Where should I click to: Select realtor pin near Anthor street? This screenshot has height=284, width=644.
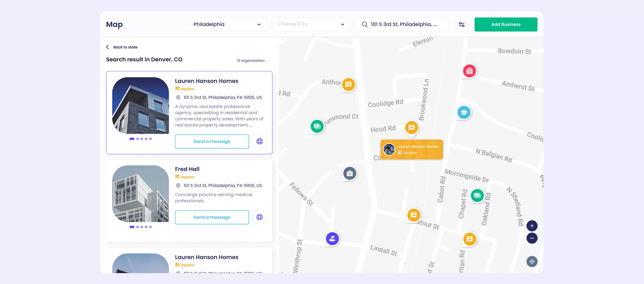(349, 85)
